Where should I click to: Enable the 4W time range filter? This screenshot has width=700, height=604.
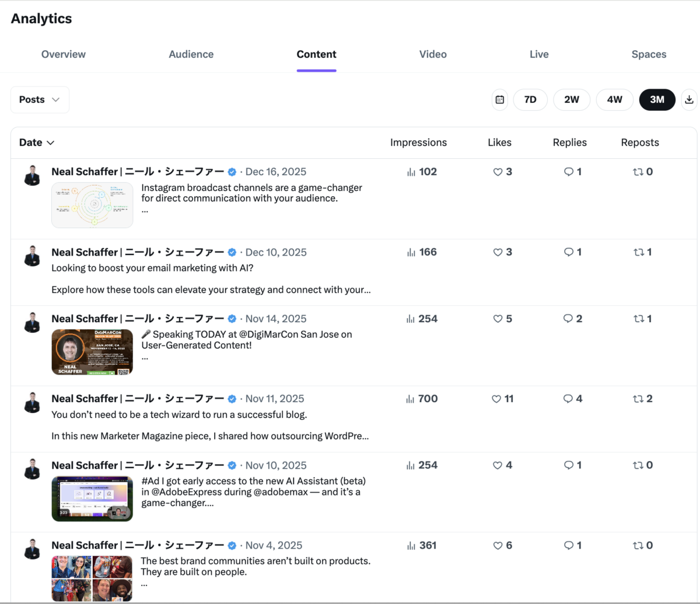[614, 99]
